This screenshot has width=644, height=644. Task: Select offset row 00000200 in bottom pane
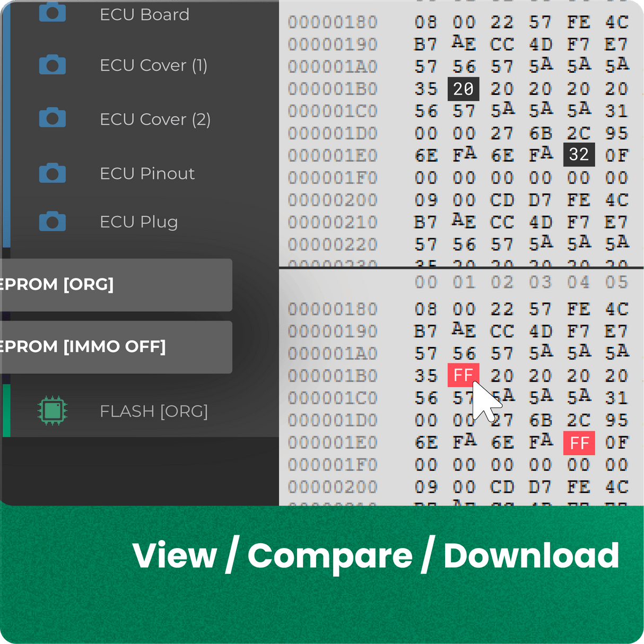click(333, 486)
